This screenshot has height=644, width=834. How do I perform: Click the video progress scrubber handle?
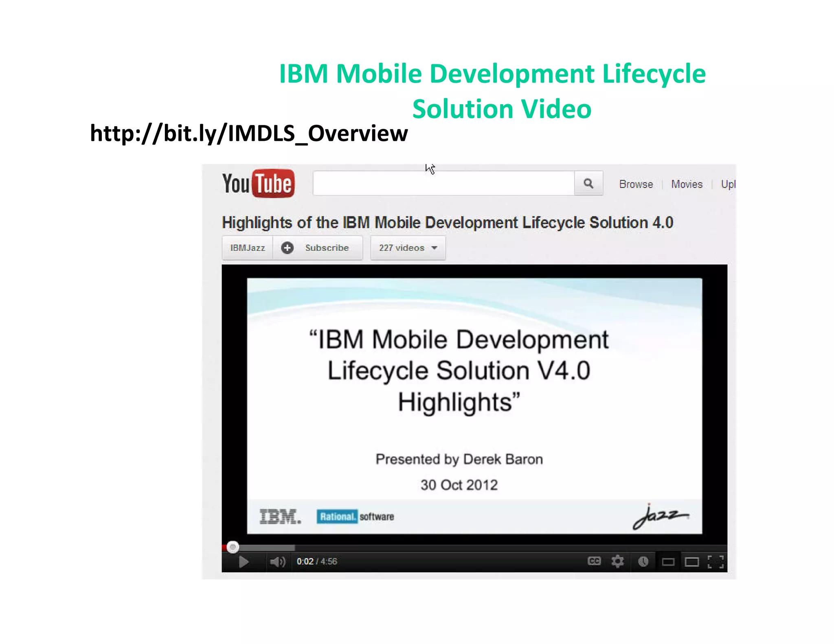coord(233,547)
